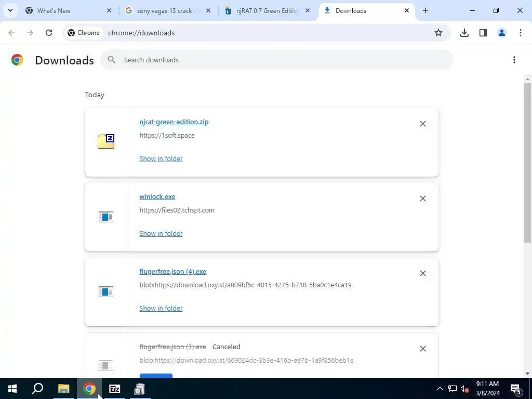The image size is (532, 399).
Task: Remove flugerfree.json (4).exe from the list
Action: (x=423, y=273)
